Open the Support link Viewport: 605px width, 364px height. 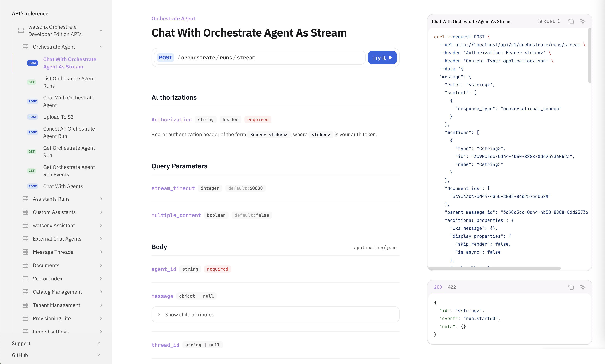coord(21,343)
